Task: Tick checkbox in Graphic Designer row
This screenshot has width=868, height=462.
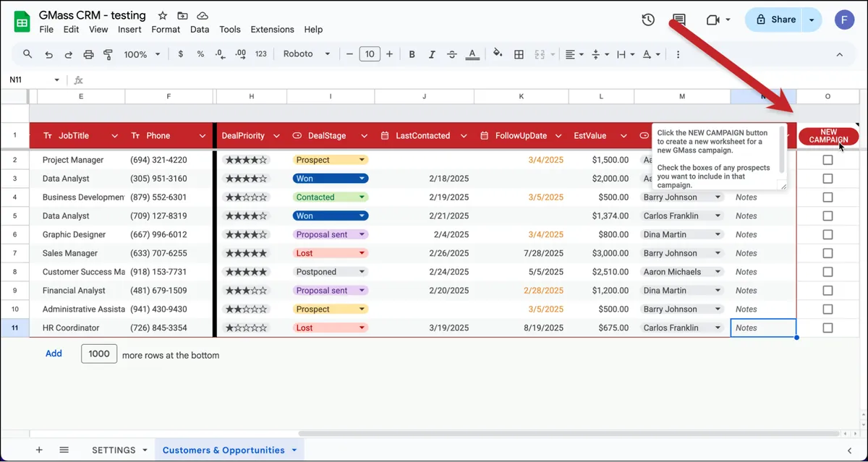Action: click(827, 234)
